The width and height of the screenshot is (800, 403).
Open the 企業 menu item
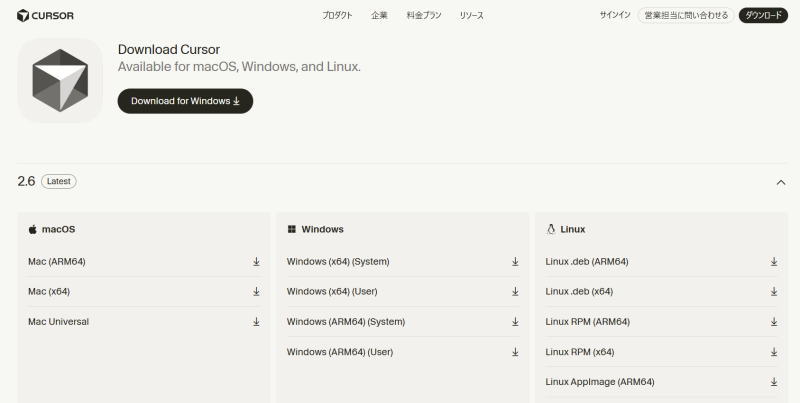[379, 15]
